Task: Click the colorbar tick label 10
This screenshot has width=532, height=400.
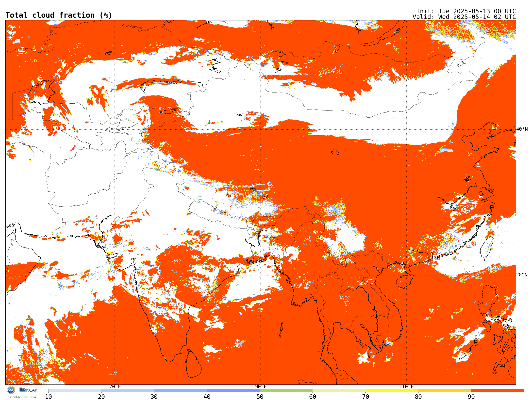Action: click(x=49, y=397)
